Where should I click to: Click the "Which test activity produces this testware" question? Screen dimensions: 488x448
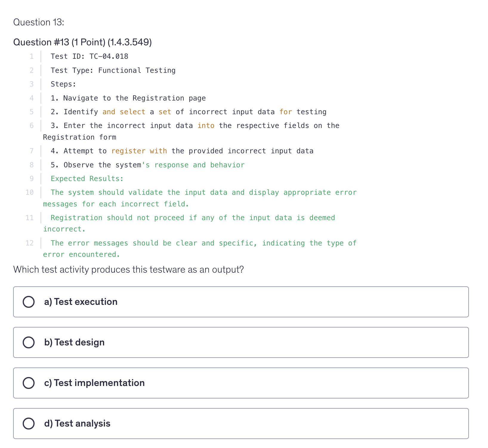[x=129, y=270]
